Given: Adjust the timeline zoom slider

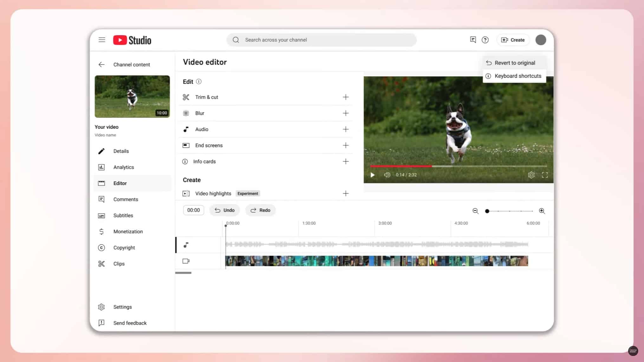Looking at the screenshot, I should (x=487, y=211).
